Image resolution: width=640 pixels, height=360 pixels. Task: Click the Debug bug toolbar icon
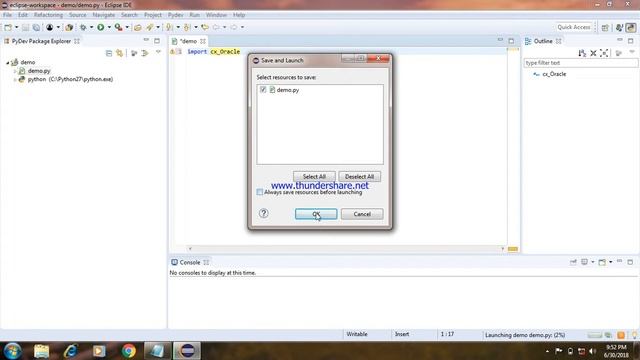click(x=83, y=27)
